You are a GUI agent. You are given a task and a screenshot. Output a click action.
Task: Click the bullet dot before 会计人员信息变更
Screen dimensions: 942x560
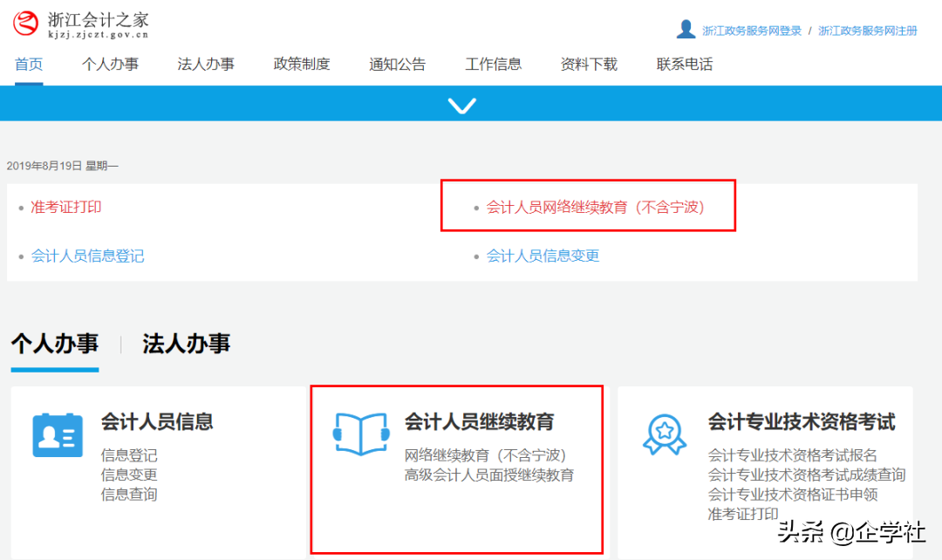(475, 256)
